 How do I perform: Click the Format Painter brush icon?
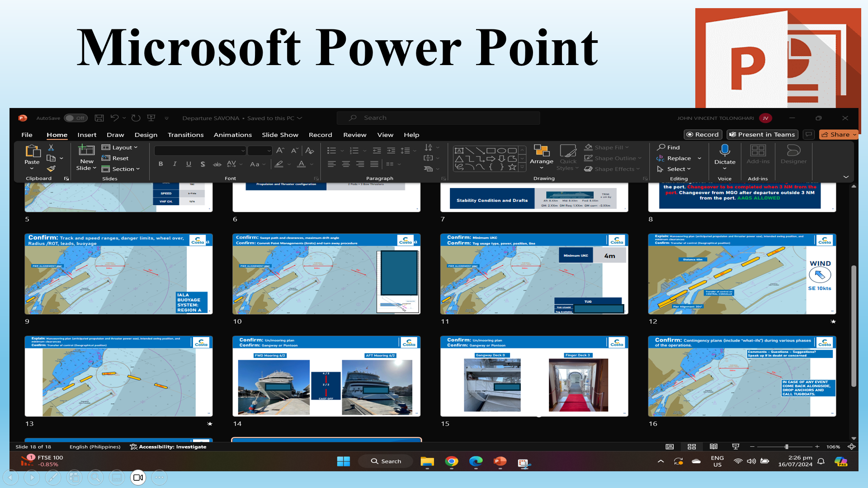(x=51, y=169)
